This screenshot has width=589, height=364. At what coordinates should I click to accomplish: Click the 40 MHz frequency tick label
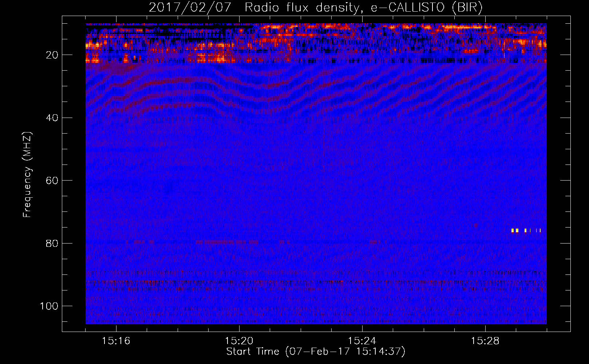point(52,118)
